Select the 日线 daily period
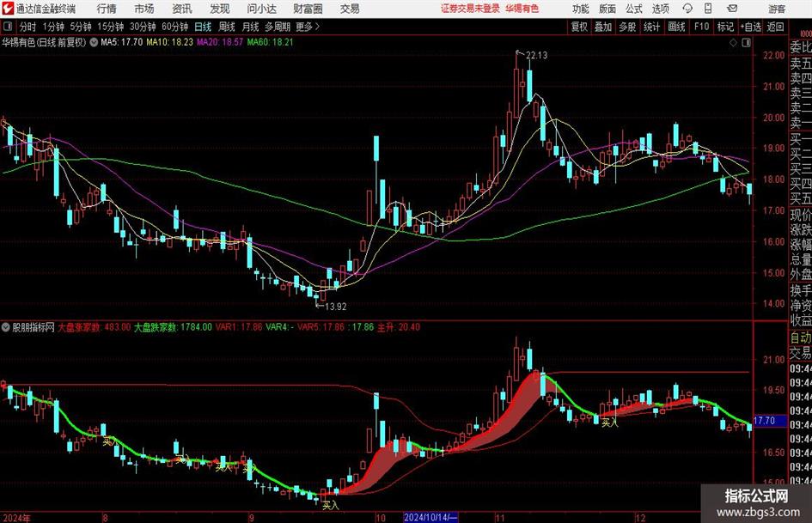 (x=203, y=27)
